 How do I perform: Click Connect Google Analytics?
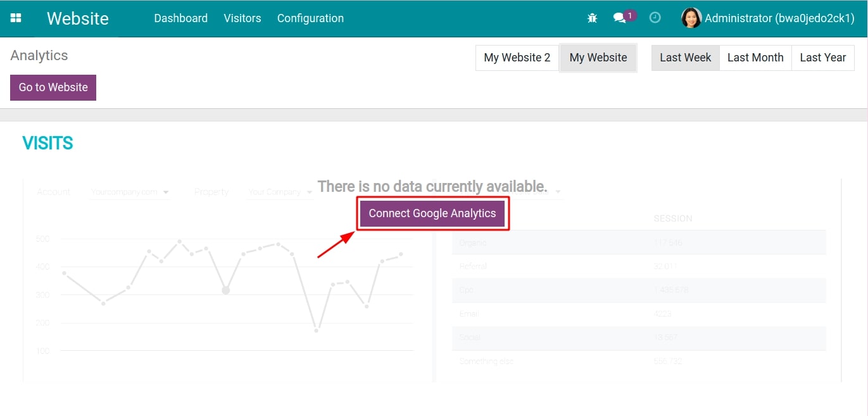point(433,213)
